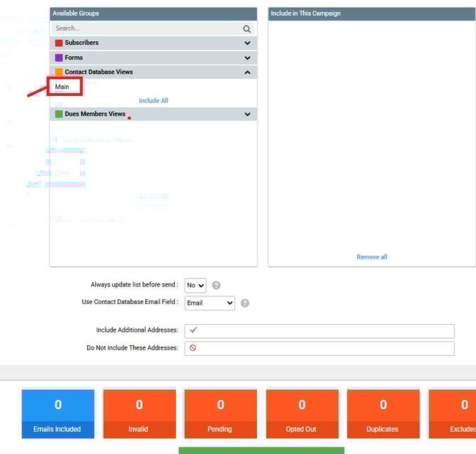Click help icon beside Email Field dropdown

[x=244, y=303]
